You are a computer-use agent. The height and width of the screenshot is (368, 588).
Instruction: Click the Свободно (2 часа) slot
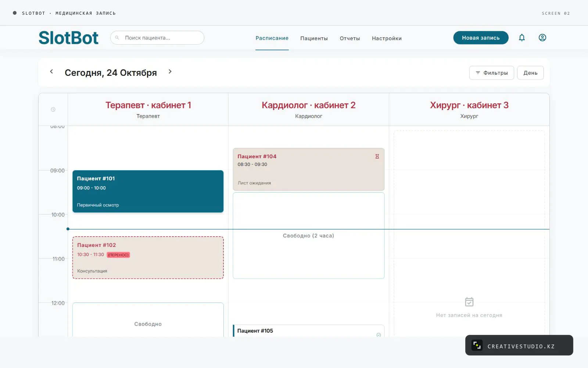click(x=309, y=236)
